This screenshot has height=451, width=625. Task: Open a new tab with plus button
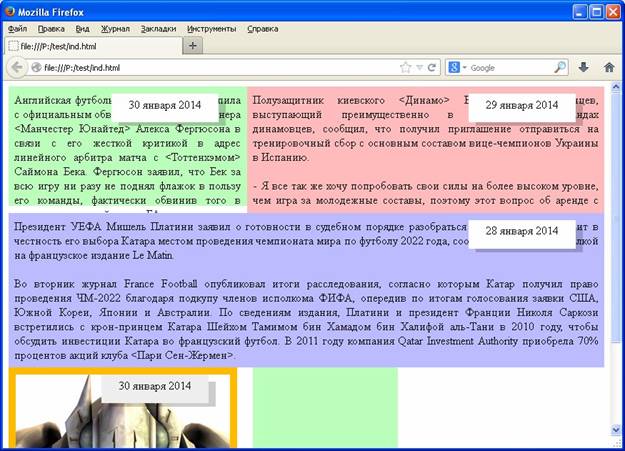[192, 46]
